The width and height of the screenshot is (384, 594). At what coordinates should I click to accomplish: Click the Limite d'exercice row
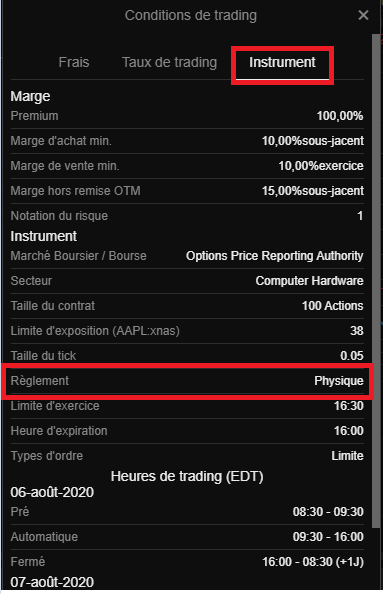click(x=187, y=406)
